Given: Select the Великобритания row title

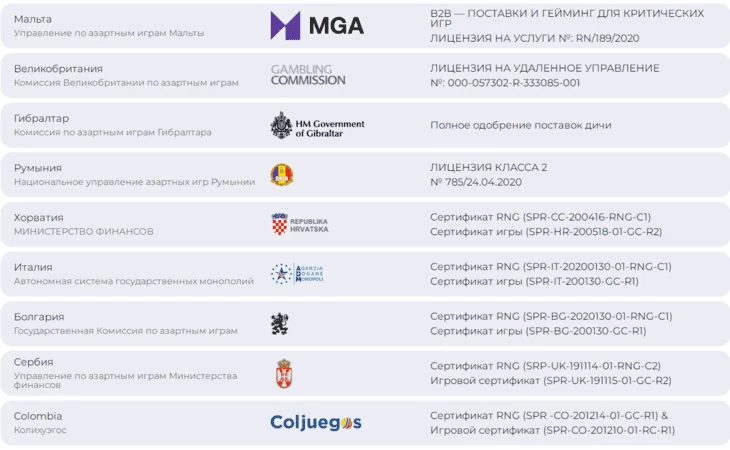Looking at the screenshot, I should pos(58,68).
